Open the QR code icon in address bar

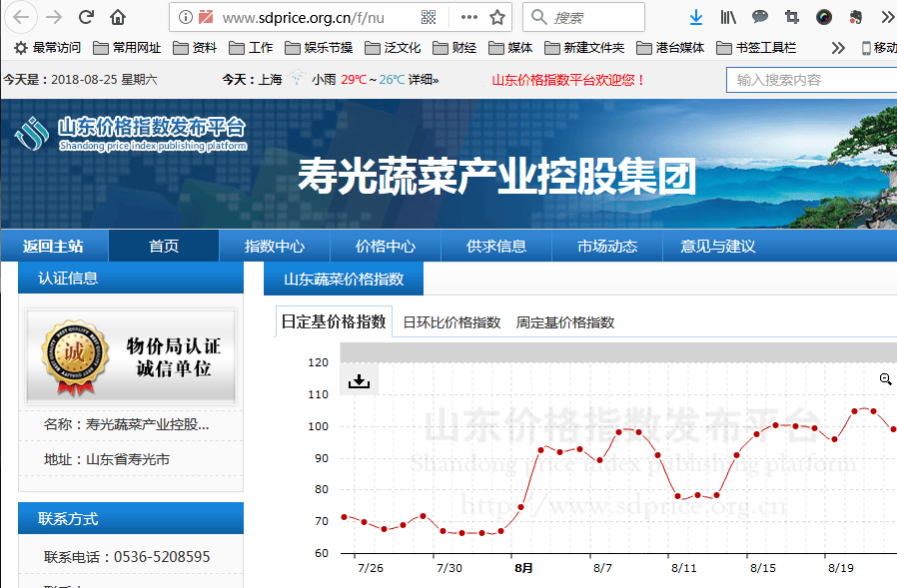click(429, 17)
